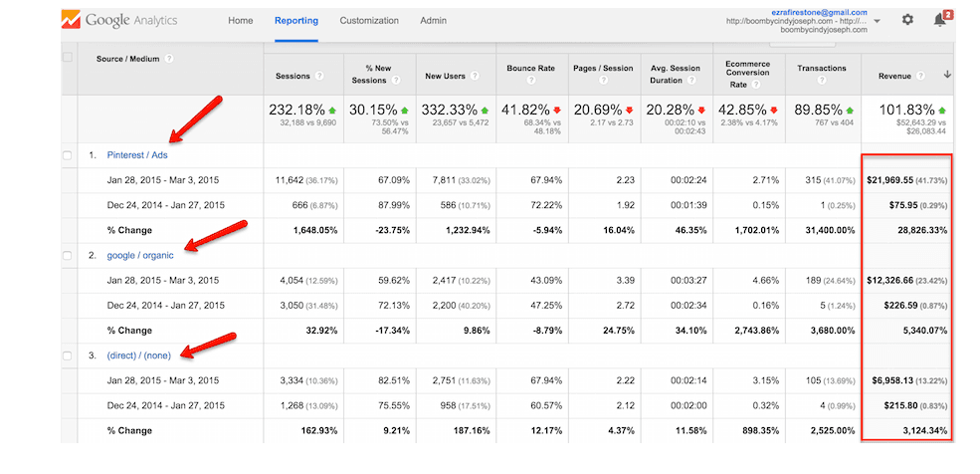Sort by the Transactions column header
This screenshot has width=980, height=474.
click(821, 68)
